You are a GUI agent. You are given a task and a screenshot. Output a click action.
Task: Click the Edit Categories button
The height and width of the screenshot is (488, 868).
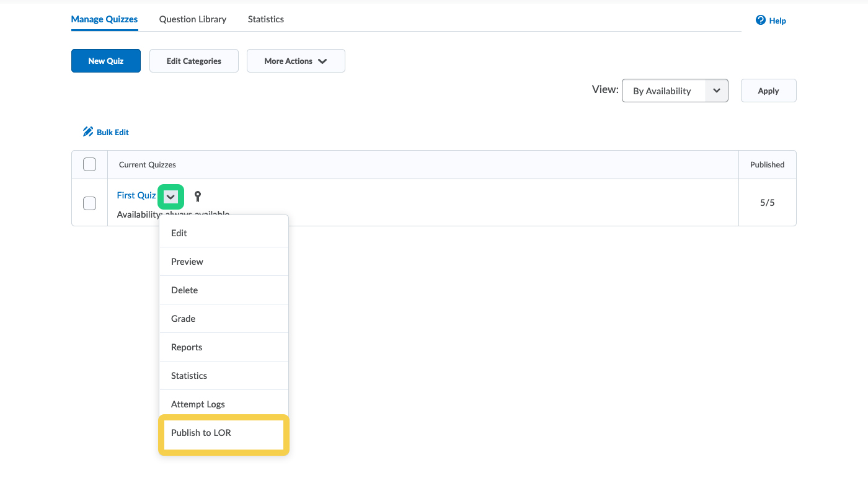194,61
